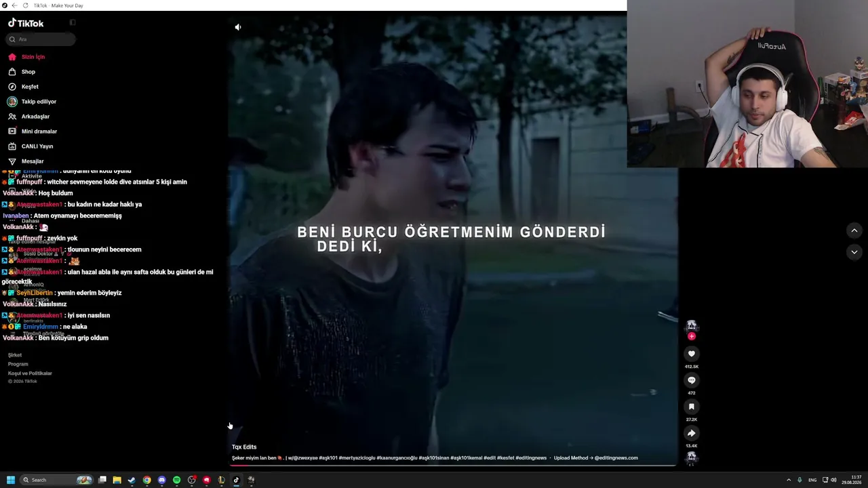Screen dimensions: 868x488
Task: Go to next video with down chevron
Action: [x=854, y=251]
